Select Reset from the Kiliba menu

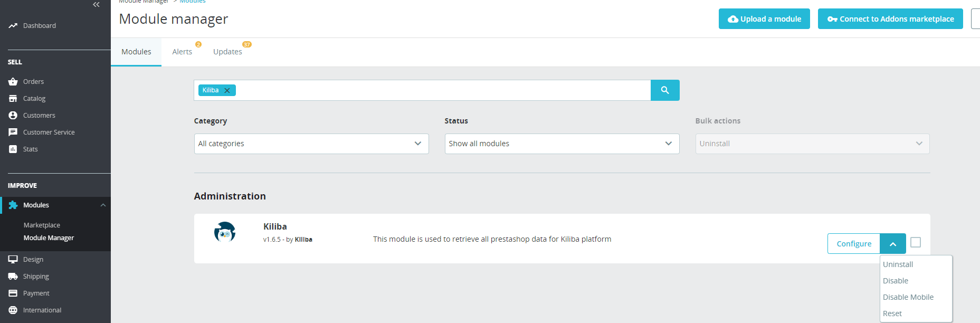click(892, 313)
